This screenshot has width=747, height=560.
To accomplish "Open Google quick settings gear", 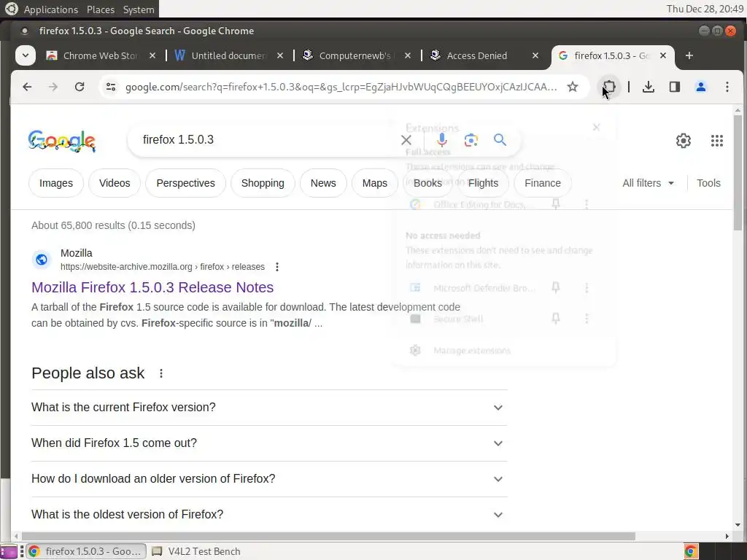I will point(683,141).
